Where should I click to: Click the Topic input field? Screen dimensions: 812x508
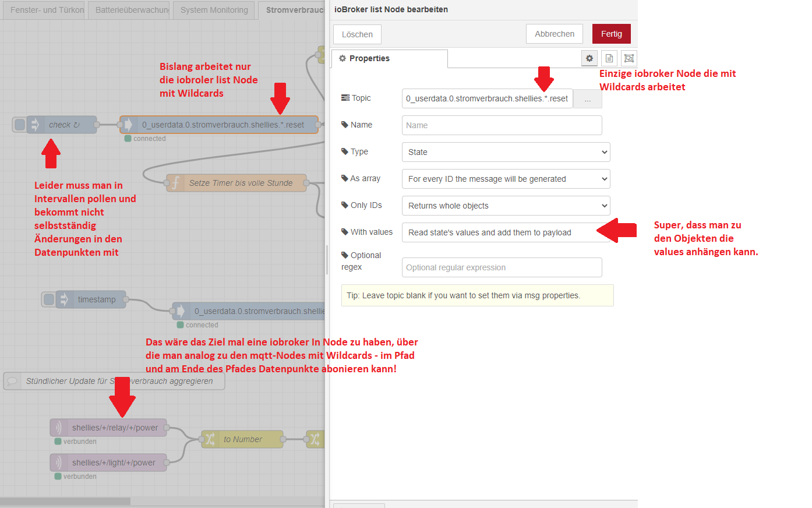(x=487, y=98)
